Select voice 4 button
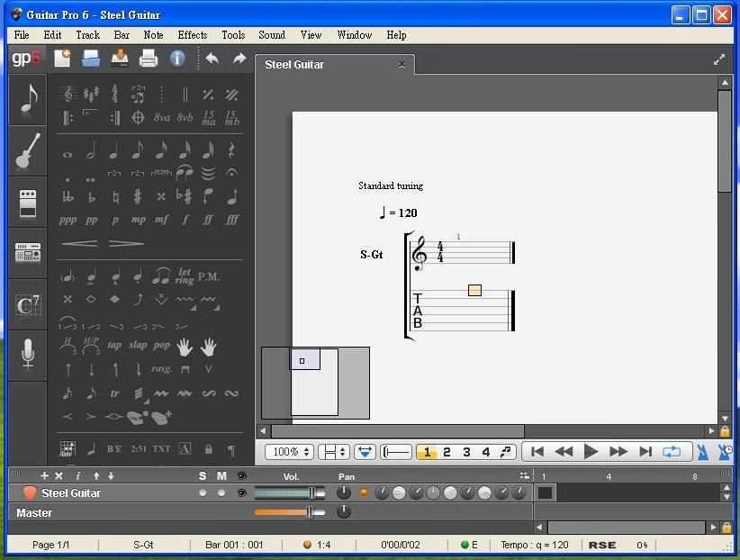The width and height of the screenshot is (740, 560). (x=485, y=452)
